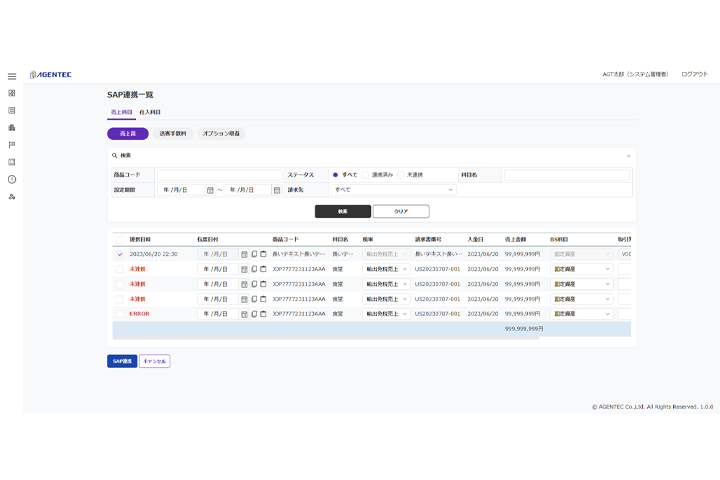This screenshot has height=480, width=720.
Task: Open calendar picker for period start date
Action: pyautogui.click(x=210, y=189)
